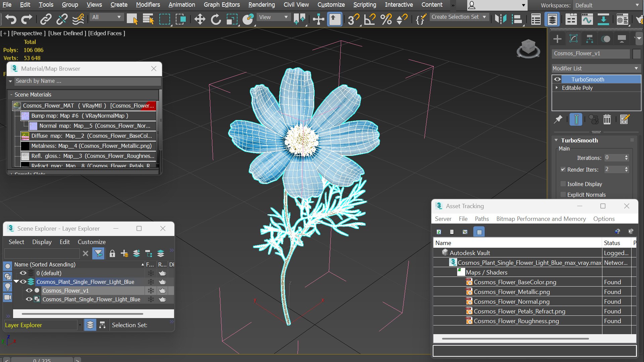This screenshot has width=644, height=362.
Task: Open the Create command panel tab
Action: 557,39
